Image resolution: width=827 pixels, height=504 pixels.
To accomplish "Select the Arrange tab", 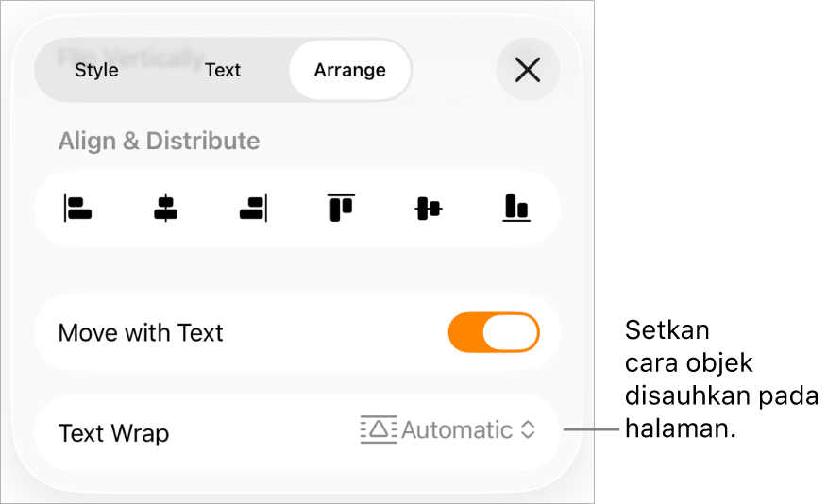I will coord(349,70).
